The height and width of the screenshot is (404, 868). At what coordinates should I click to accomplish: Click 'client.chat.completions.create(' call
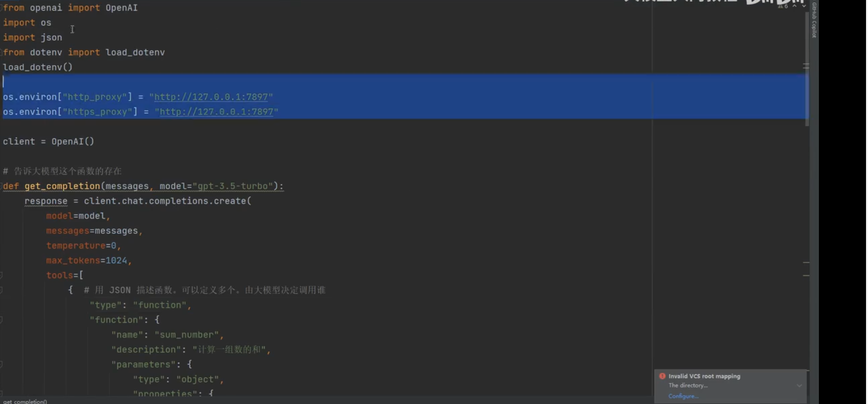pyautogui.click(x=168, y=201)
